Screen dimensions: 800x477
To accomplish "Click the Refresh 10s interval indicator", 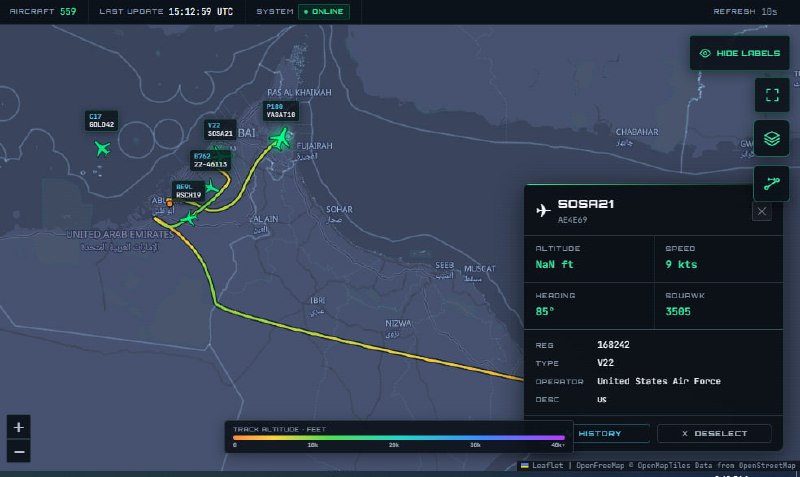I will click(x=745, y=11).
